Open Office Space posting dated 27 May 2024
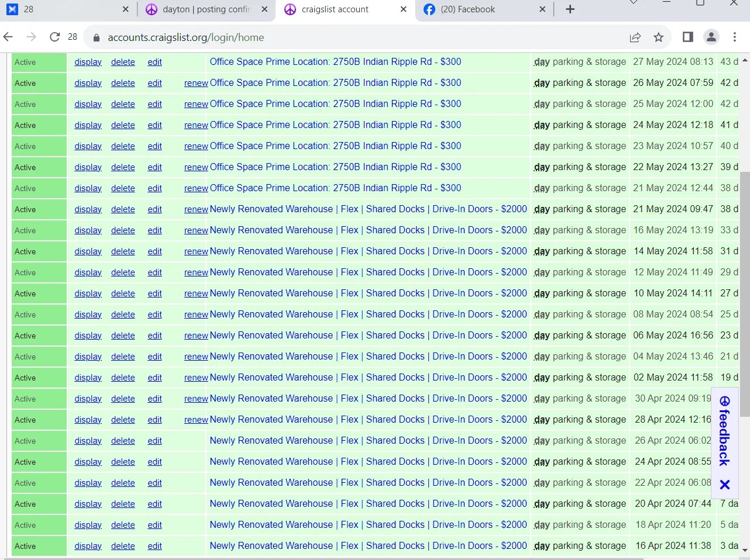This screenshot has width=750, height=560. coord(335,62)
